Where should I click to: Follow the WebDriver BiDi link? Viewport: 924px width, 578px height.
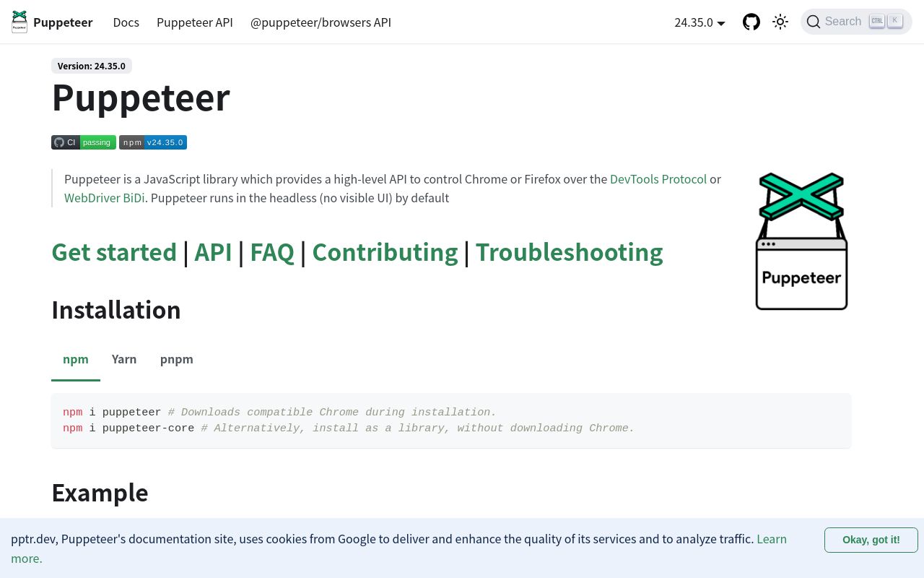(105, 198)
